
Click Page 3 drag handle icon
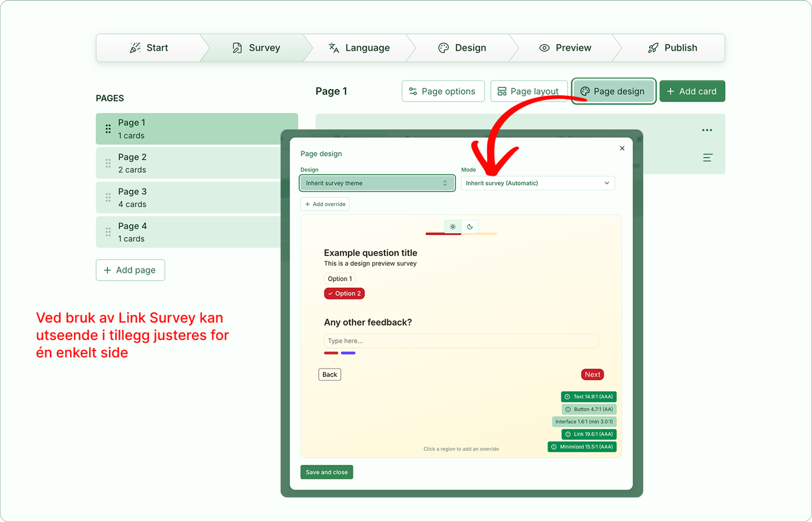click(108, 198)
